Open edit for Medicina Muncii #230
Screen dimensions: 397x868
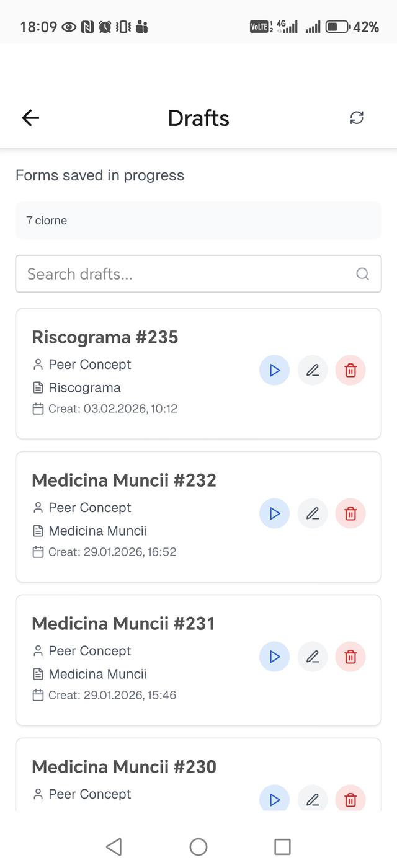pyautogui.click(x=313, y=800)
